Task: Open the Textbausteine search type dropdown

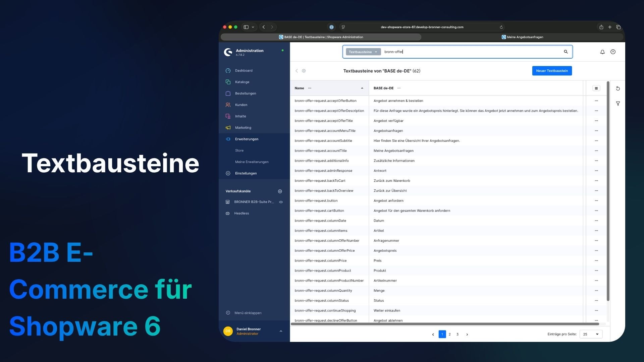Action: coord(363,52)
